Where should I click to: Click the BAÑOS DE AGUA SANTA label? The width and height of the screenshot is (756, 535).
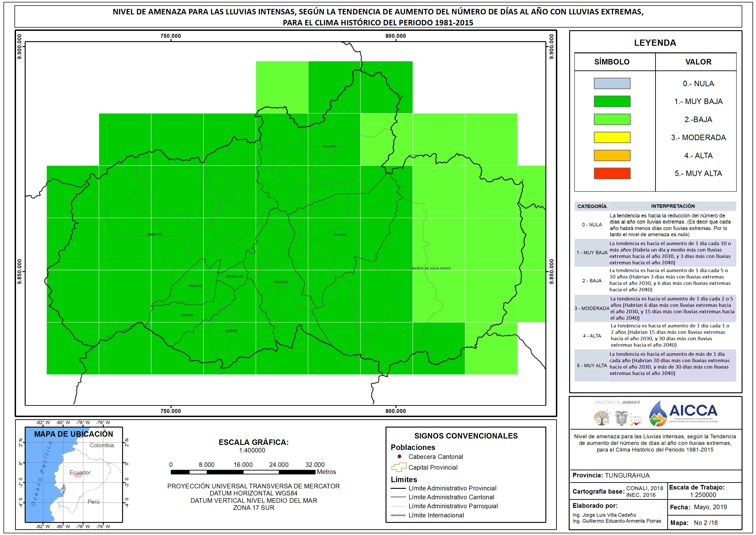[x=431, y=268]
